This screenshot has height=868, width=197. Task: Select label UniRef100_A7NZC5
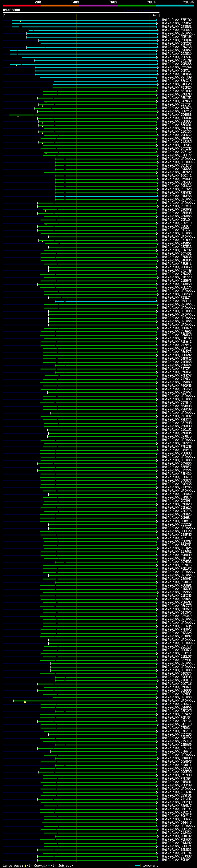click(x=177, y=47)
